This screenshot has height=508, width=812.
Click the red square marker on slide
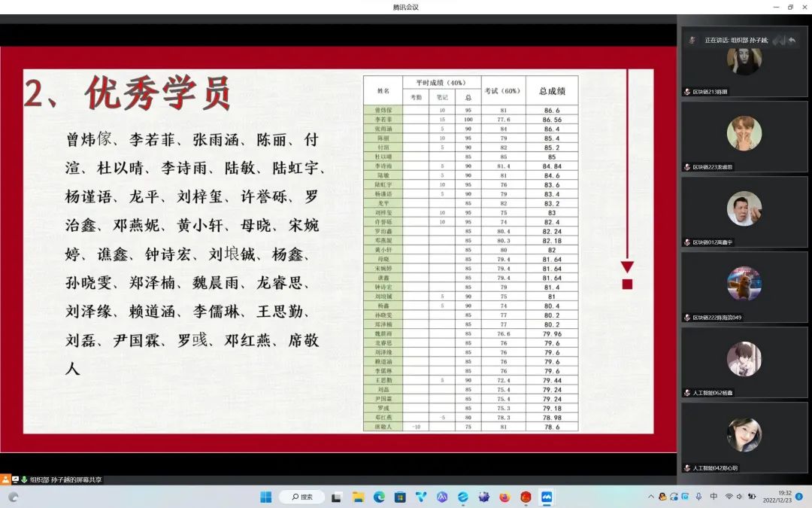[627, 284]
